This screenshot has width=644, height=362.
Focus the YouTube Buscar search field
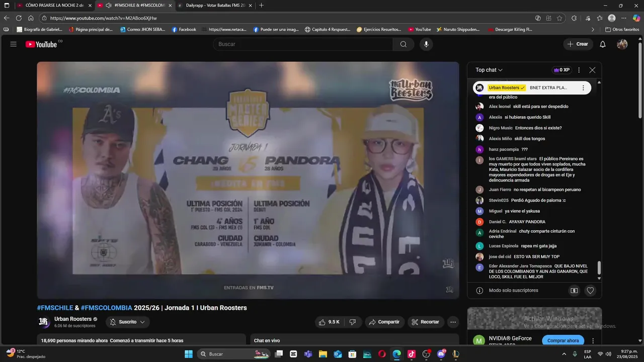coord(303,44)
